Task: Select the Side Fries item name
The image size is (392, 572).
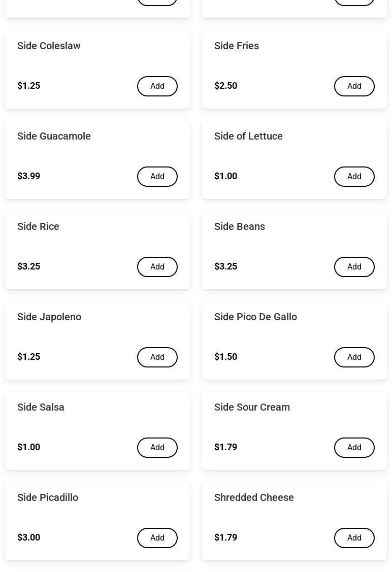Action: 237,46
